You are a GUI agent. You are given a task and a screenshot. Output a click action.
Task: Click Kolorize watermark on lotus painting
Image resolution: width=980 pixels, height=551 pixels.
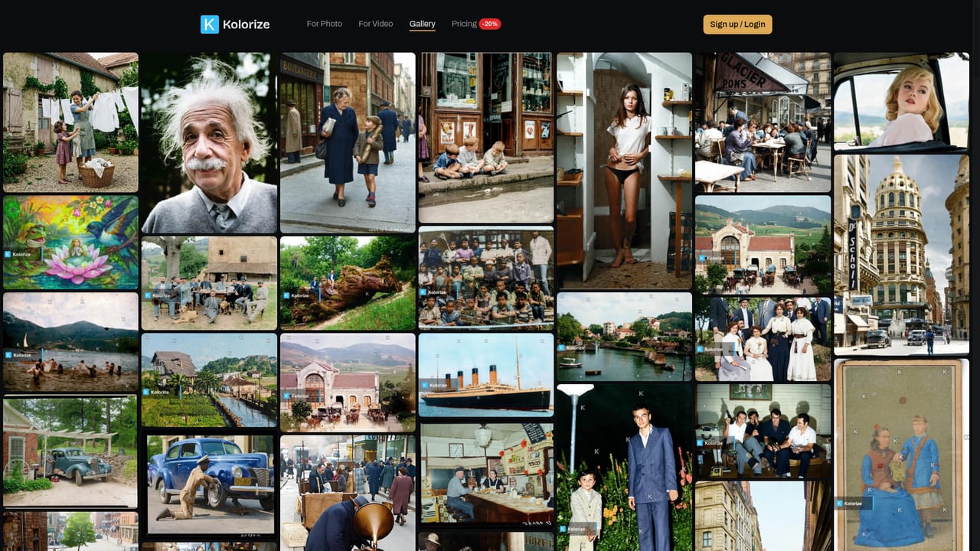(18, 254)
